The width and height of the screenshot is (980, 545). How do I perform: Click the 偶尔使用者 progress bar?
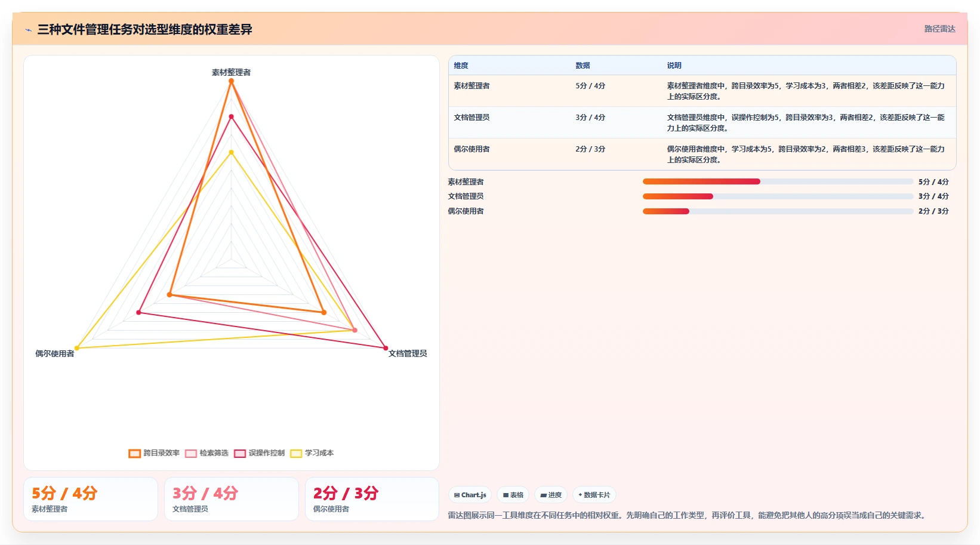[x=778, y=211]
